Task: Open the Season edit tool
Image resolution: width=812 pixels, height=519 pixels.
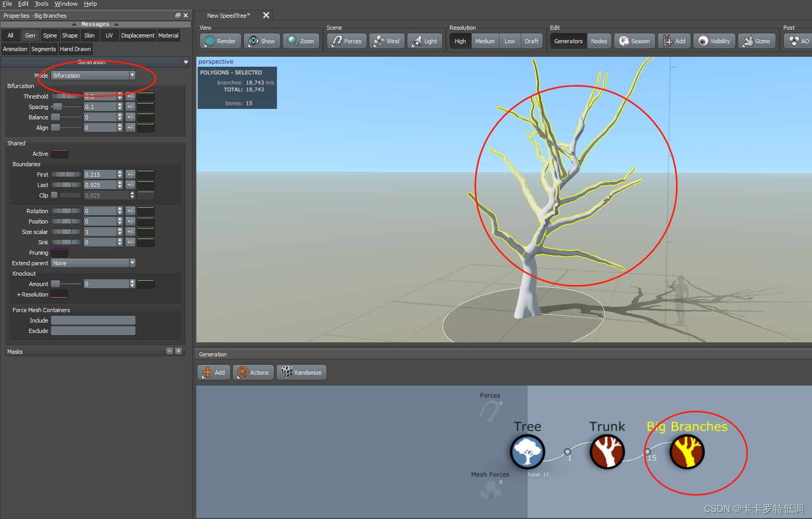Action: click(634, 41)
